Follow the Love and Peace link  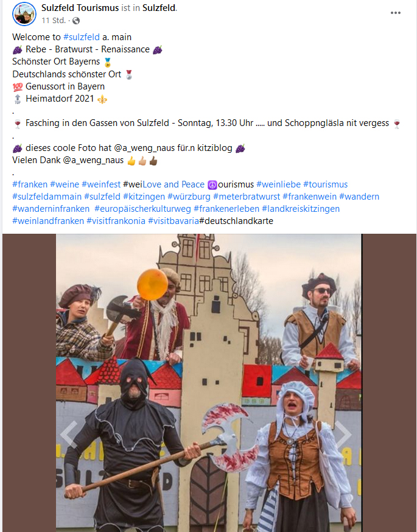coord(173,184)
